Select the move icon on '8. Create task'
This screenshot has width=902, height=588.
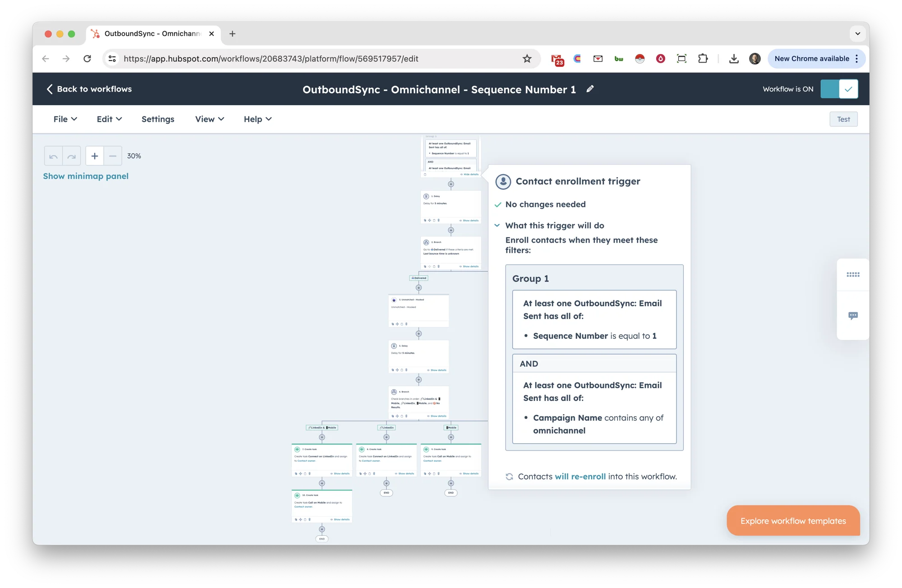pos(365,473)
